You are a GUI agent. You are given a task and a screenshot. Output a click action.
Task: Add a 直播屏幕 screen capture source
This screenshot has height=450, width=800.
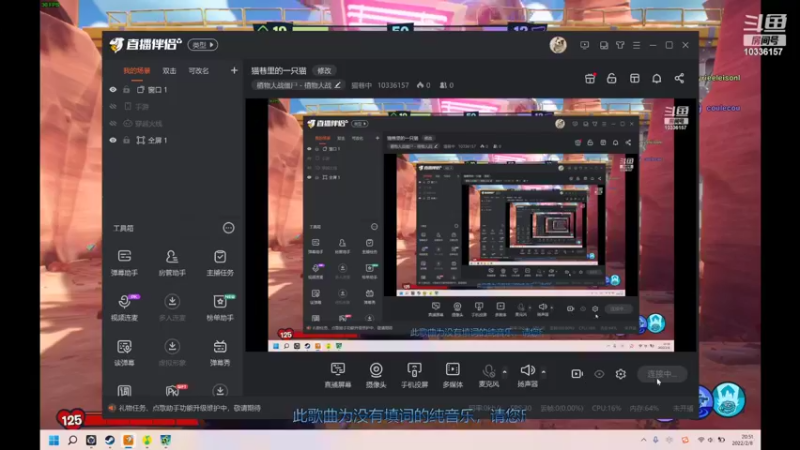[338, 375]
